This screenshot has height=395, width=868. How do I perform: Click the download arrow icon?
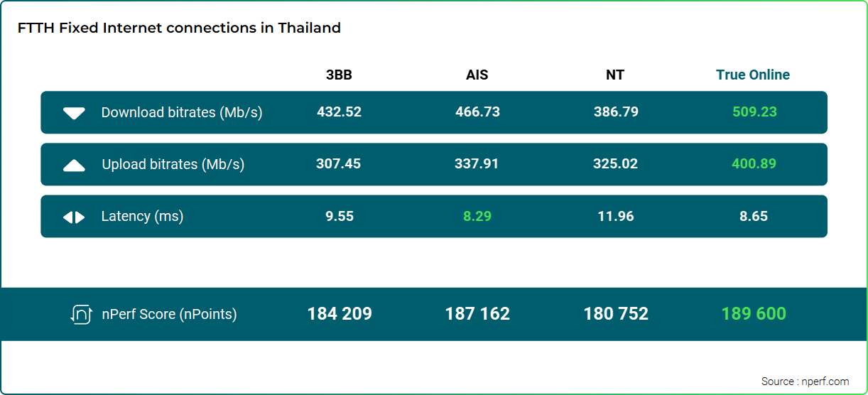(74, 114)
